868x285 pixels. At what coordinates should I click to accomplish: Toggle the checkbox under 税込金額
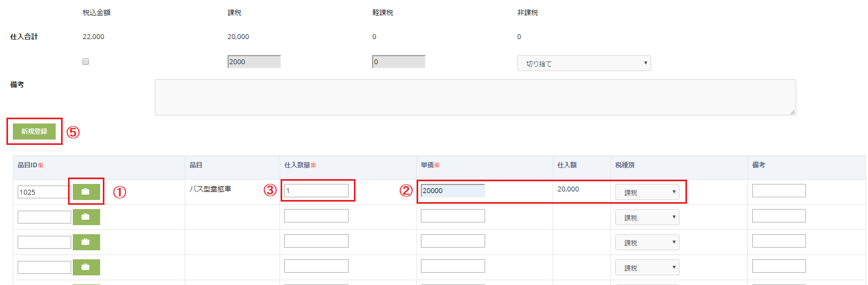(x=86, y=61)
